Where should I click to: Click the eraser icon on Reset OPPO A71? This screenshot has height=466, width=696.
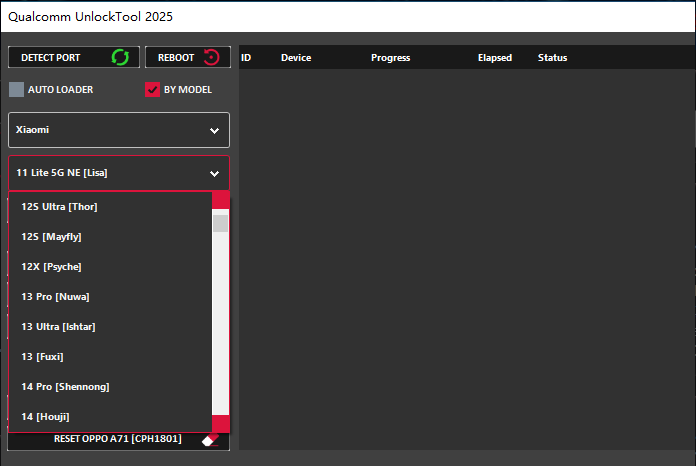209,440
